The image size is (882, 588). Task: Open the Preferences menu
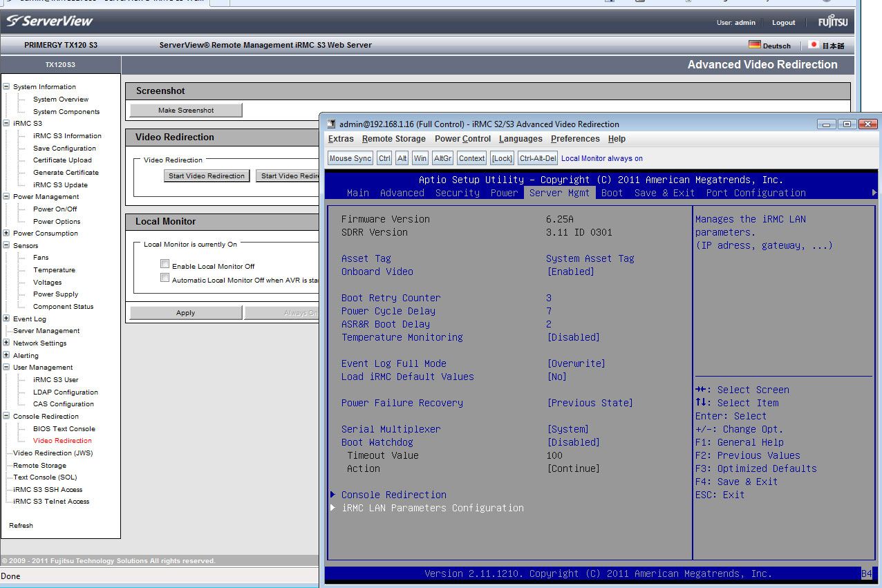(575, 139)
